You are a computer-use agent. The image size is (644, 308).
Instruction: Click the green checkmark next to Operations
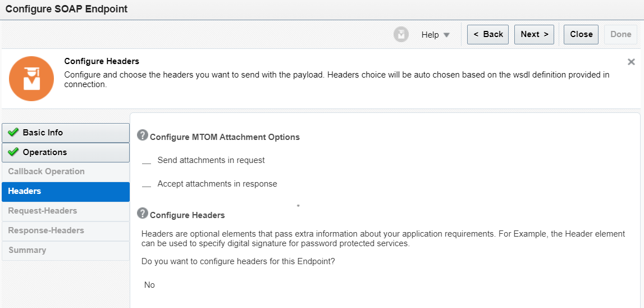coord(13,152)
